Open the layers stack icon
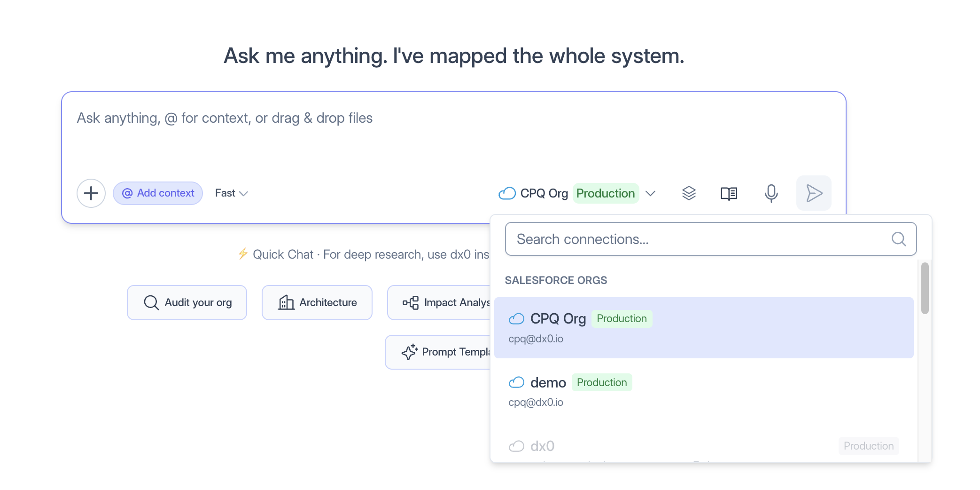 (689, 193)
